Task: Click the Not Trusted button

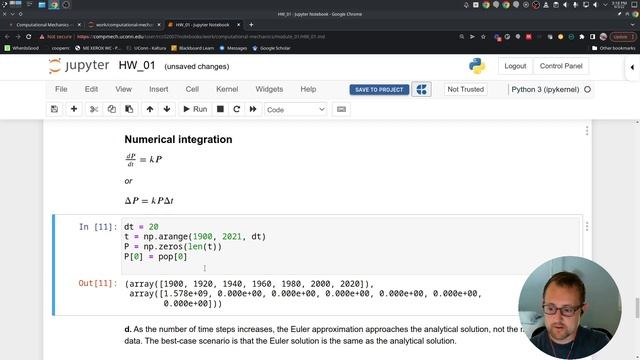Action: point(466,89)
